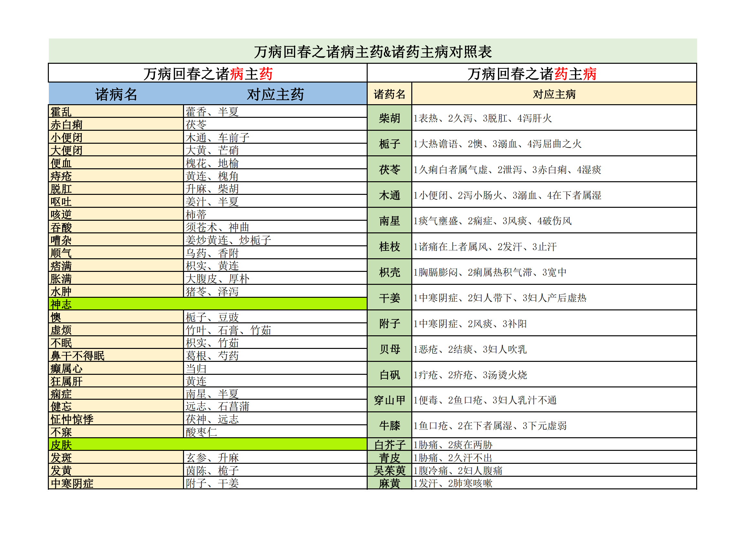Click the cell 远志、石菖蒲
The height and width of the screenshot is (535, 756).
pos(275,406)
